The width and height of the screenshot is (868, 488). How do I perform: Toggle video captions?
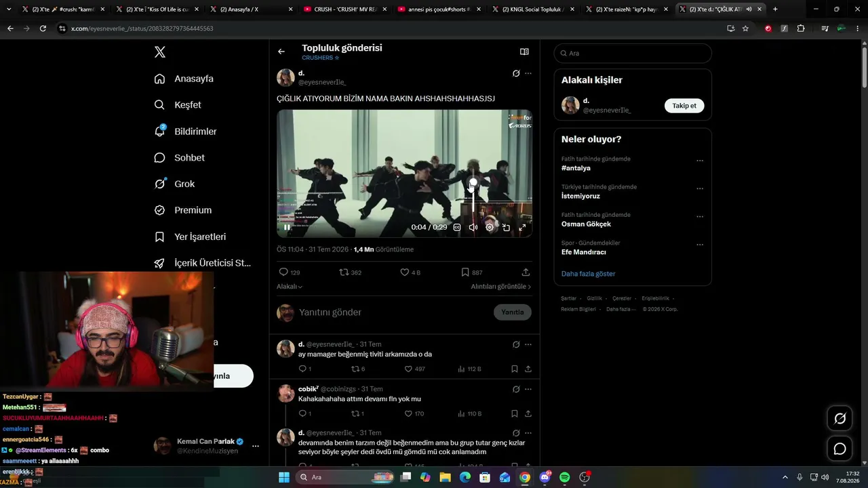coord(457,227)
